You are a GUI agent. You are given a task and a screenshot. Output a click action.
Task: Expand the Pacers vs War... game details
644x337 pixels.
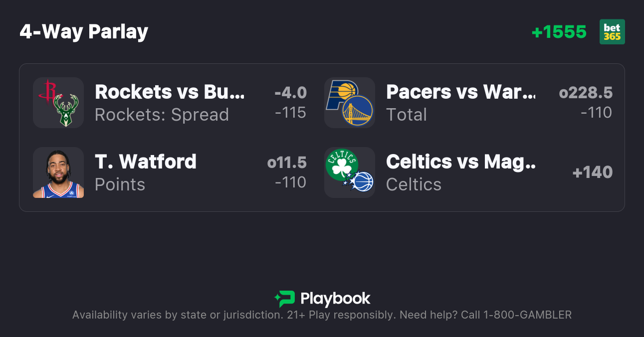click(460, 92)
